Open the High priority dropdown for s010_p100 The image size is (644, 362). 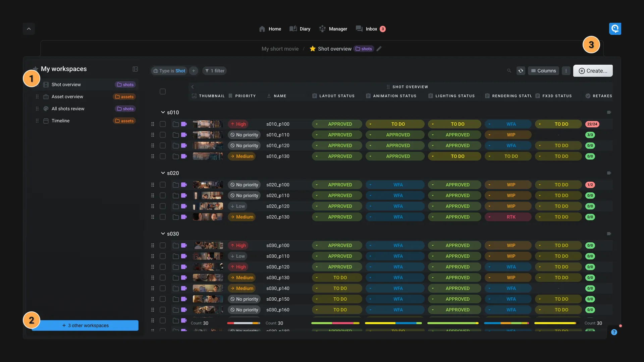238,124
